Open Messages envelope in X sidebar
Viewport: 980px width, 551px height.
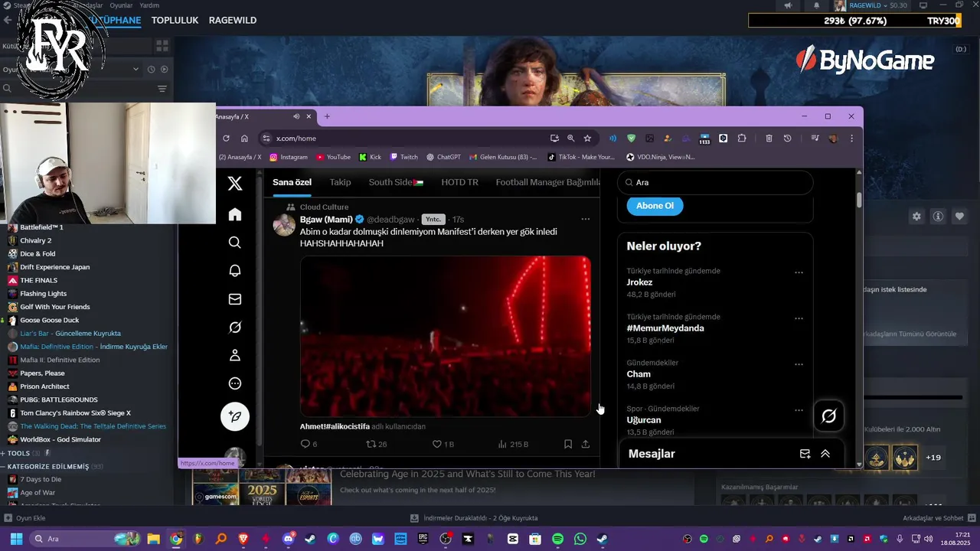coord(235,299)
